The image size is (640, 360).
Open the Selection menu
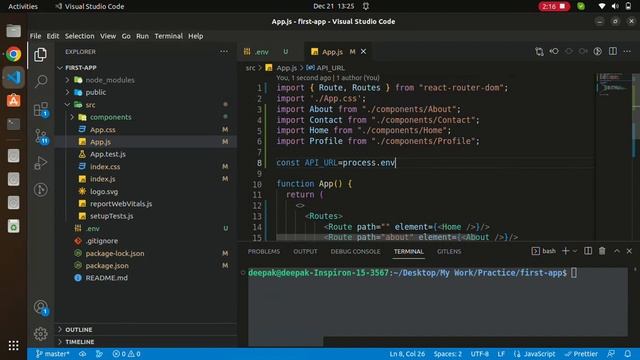click(x=80, y=36)
